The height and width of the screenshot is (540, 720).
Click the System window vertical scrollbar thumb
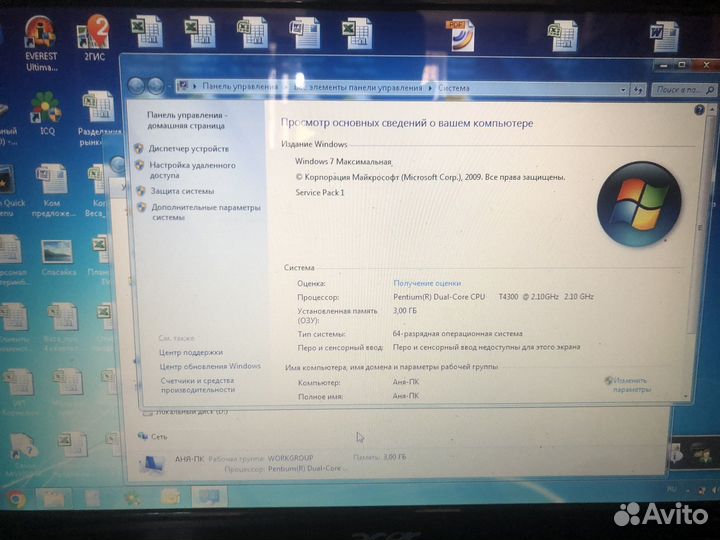pos(699,227)
